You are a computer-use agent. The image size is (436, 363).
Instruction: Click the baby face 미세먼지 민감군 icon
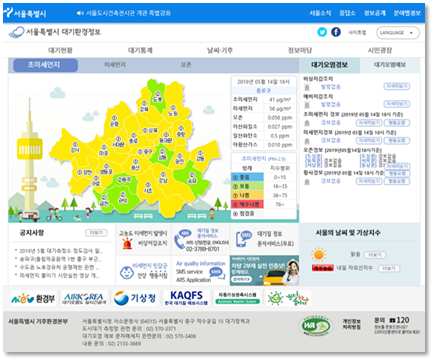(x=126, y=272)
